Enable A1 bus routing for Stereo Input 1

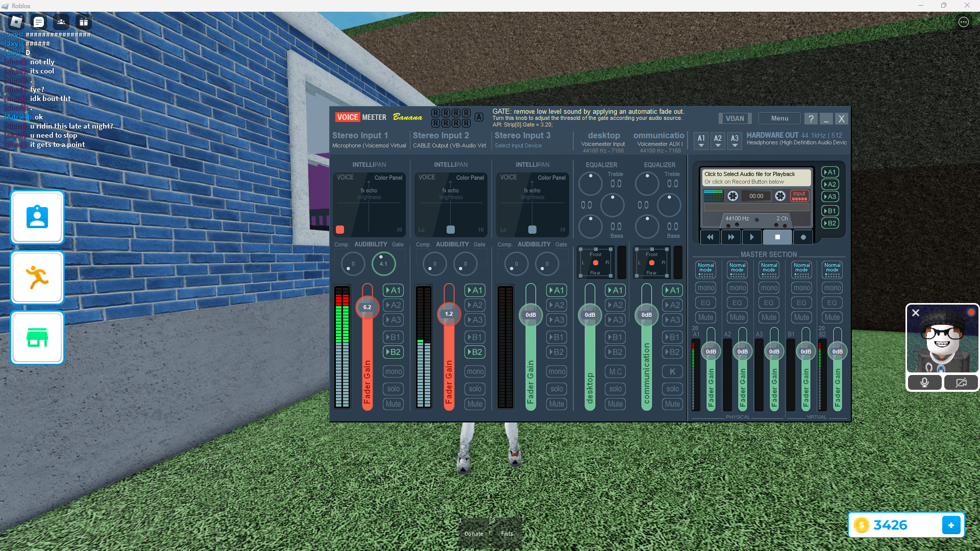tap(393, 290)
